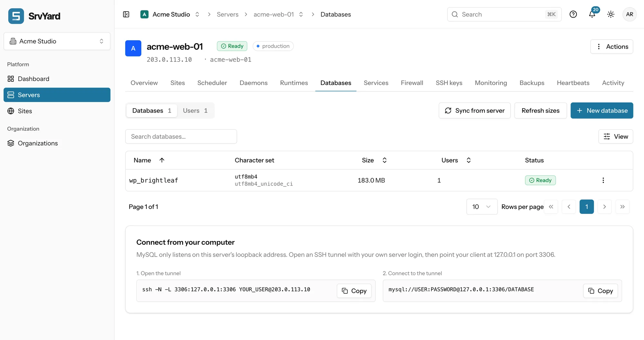
Task: Click Refresh sizes button
Action: coord(541,110)
